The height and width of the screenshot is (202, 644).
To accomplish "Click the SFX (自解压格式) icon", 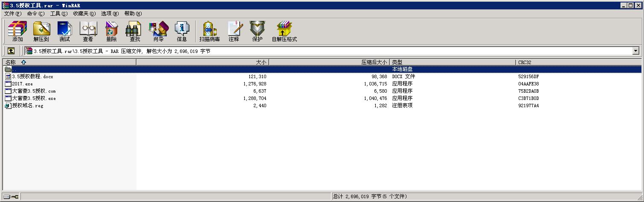I will 284,32.
